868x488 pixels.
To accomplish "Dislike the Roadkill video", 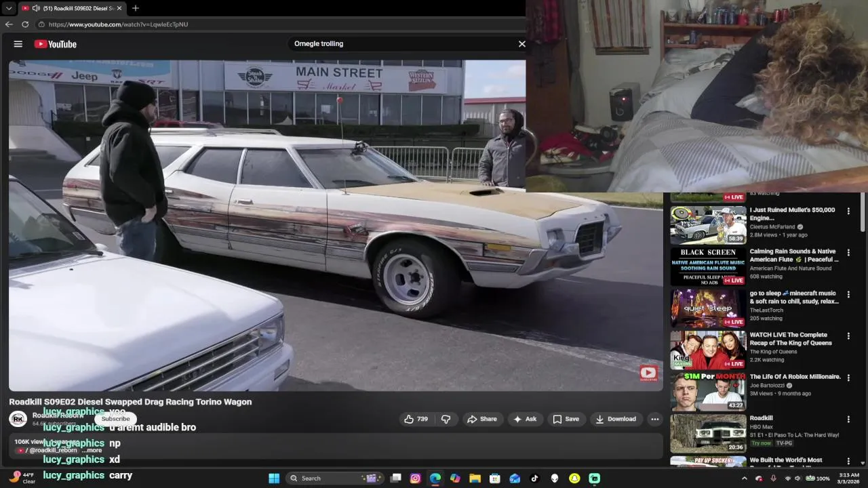I will point(446,419).
